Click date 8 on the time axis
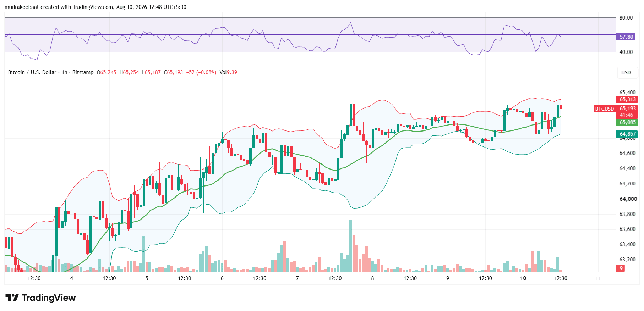The image size is (644, 311). pyautogui.click(x=372, y=278)
